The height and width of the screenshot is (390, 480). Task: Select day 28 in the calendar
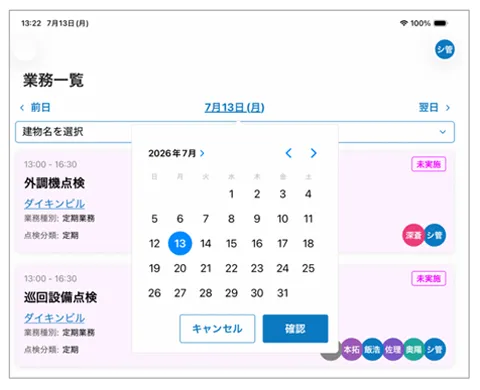[x=206, y=293]
